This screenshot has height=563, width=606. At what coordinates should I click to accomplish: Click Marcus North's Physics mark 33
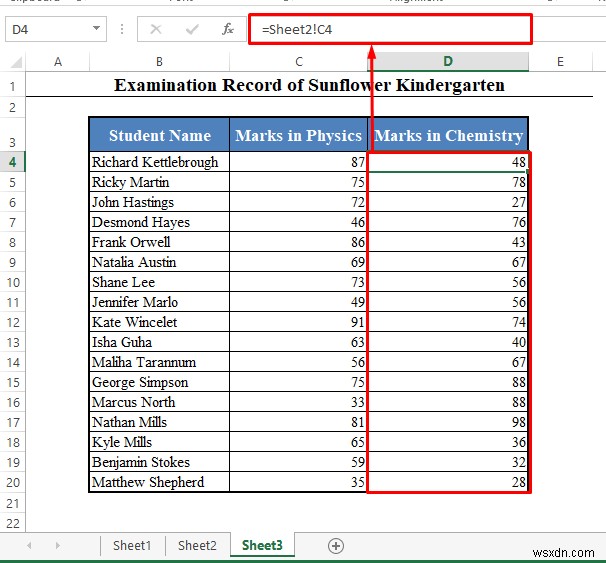pyautogui.click(x=298, y=402)
